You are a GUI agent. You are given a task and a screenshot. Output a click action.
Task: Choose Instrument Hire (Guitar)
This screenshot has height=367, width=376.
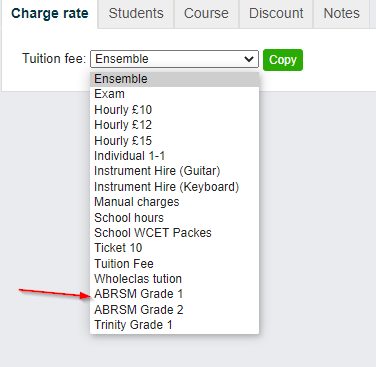(x=174, y=171)
